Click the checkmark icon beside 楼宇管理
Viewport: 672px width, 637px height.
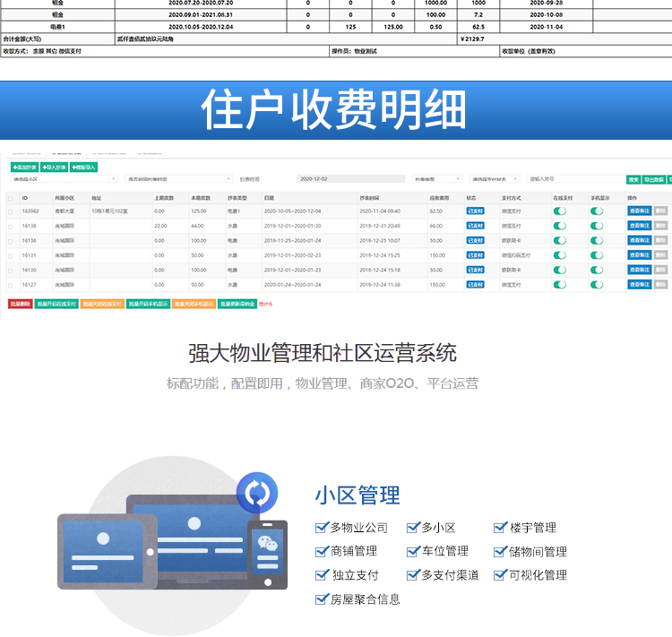tap(501, 528)
